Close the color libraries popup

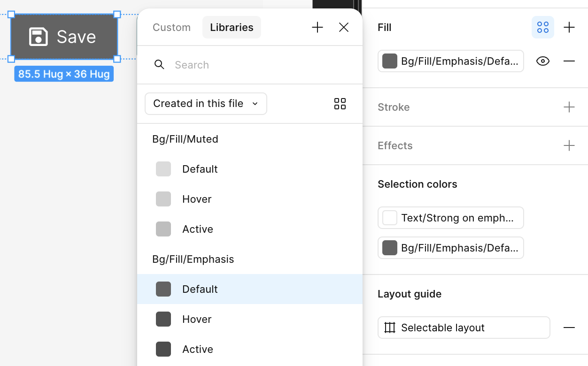[x=344, y=28]
